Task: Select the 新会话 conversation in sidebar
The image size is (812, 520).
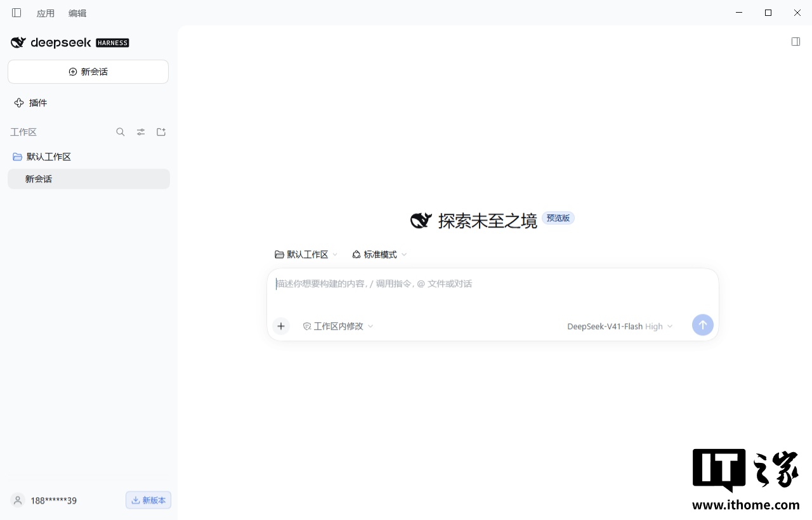Action: tap(89, 179)
